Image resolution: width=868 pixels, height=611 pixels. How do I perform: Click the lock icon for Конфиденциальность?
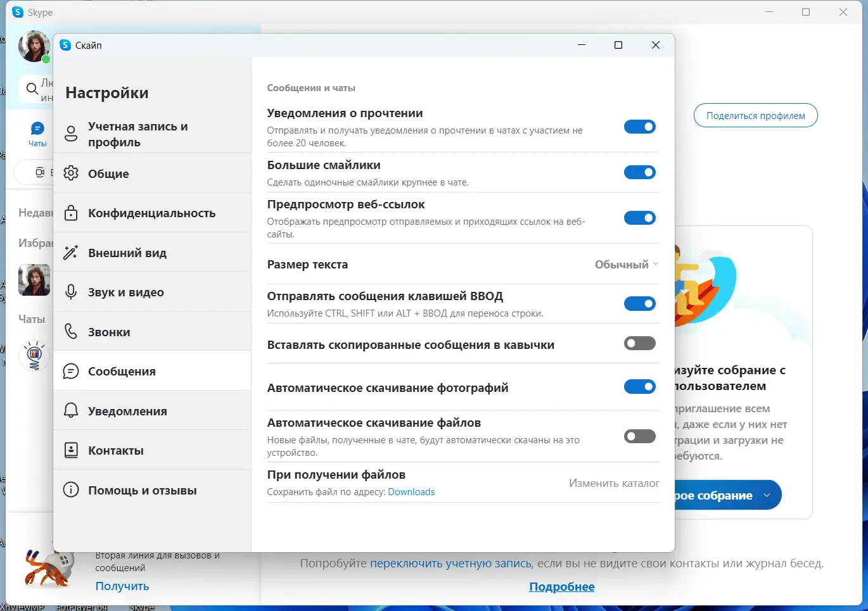click(72, 213)
